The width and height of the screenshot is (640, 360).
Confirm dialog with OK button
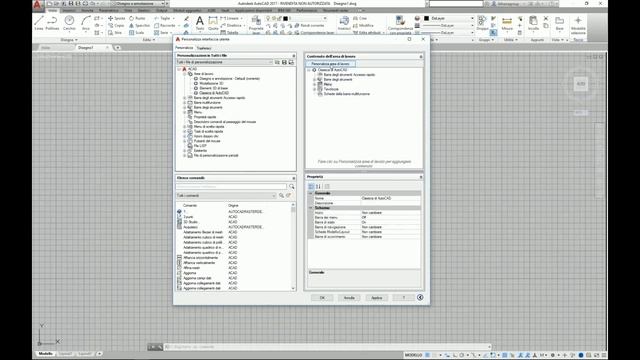click(322, 298)
